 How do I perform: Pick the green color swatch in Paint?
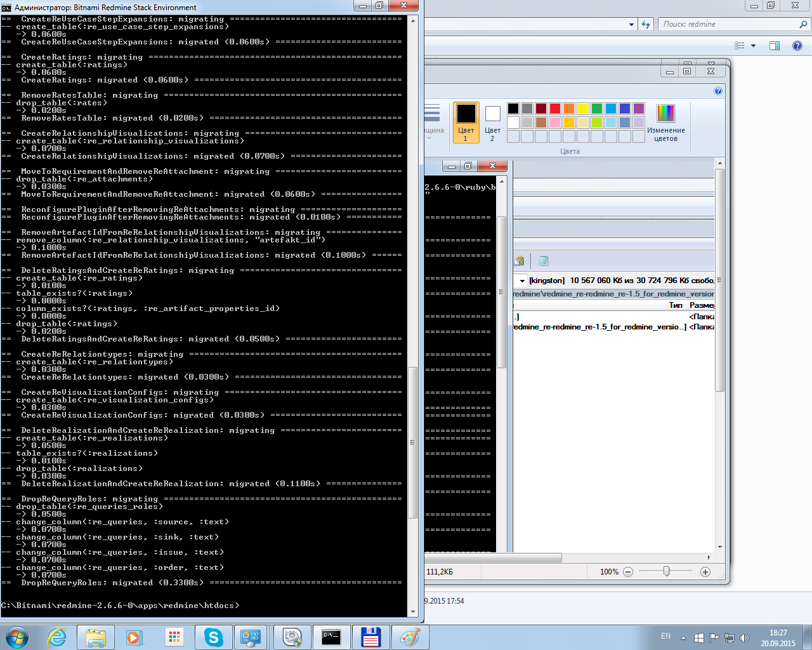(x=596, y=109)
